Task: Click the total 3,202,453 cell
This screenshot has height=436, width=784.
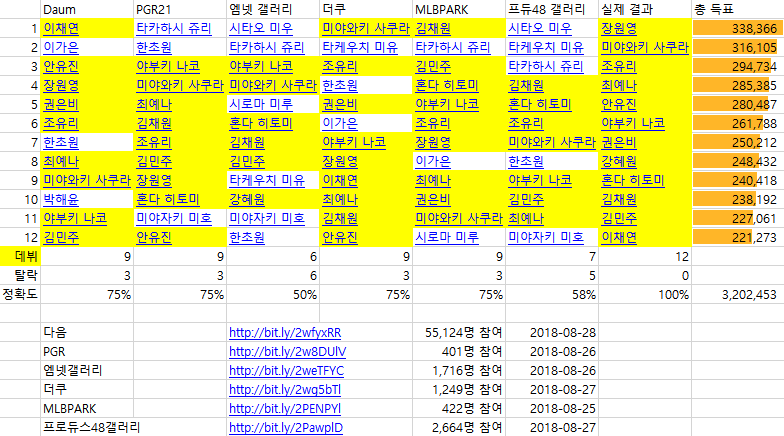Action: click(736, 294)
